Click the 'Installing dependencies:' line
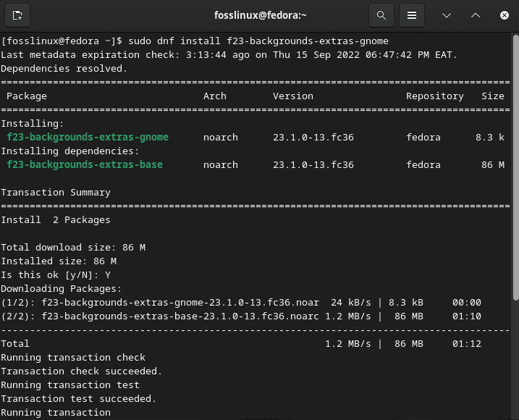The image size is (519, 420). 69,151
